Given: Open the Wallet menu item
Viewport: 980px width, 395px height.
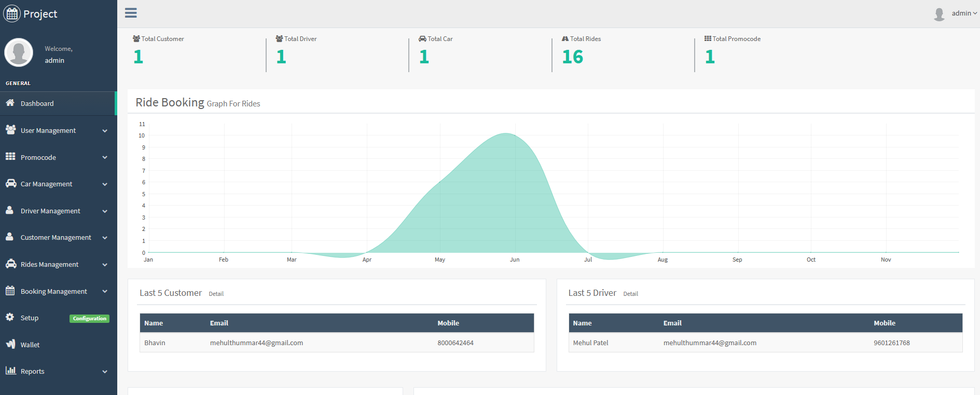Looking at the screenshot, I should (58, 345).
